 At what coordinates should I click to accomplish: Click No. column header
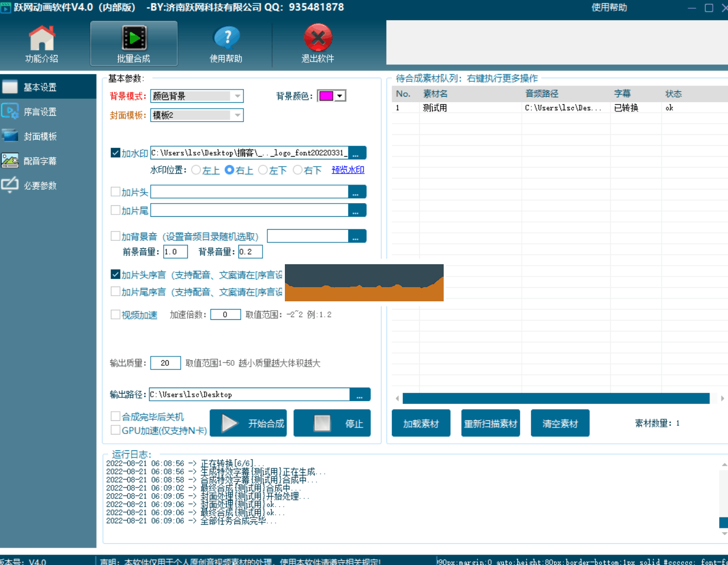[403, 94]
